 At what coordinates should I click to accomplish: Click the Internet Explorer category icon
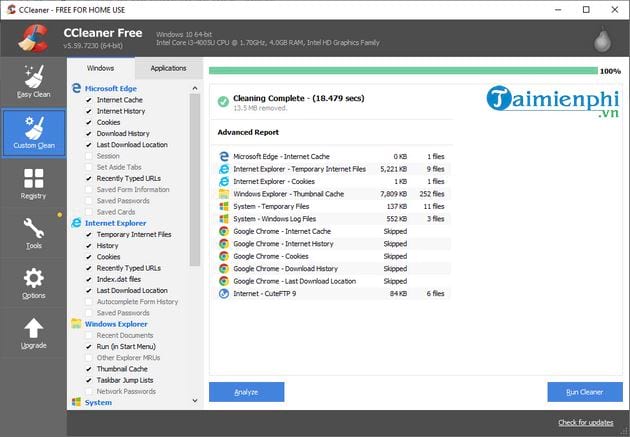pos(76,223)
